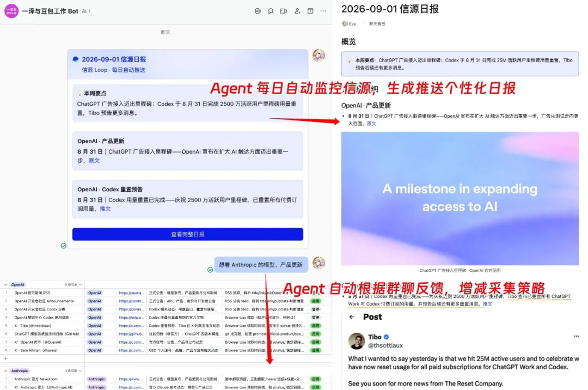Select the OpenAI 官方新闻 RSS row name
Image resolution: width=588 pixels, height=390 pixels.
coord(32,293)
